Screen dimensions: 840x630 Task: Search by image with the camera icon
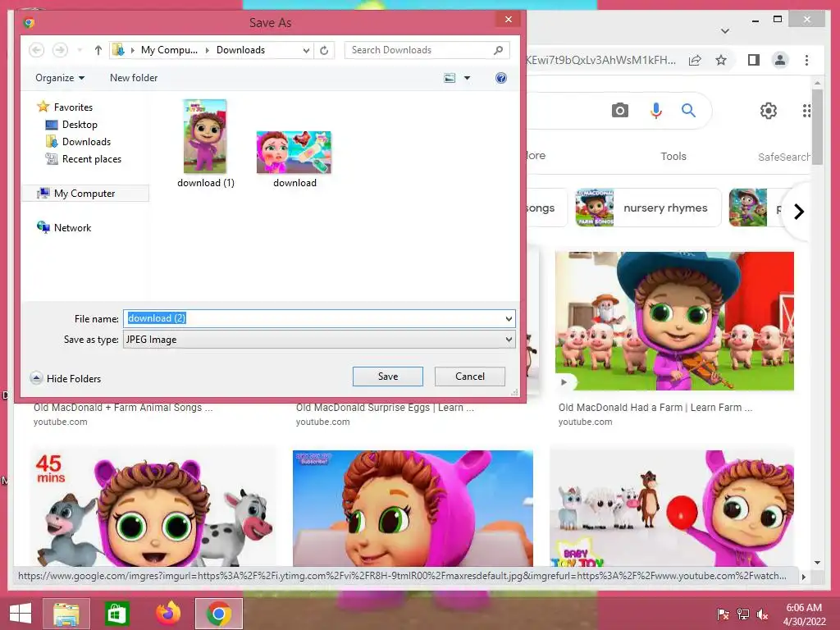tap(620, 111)
